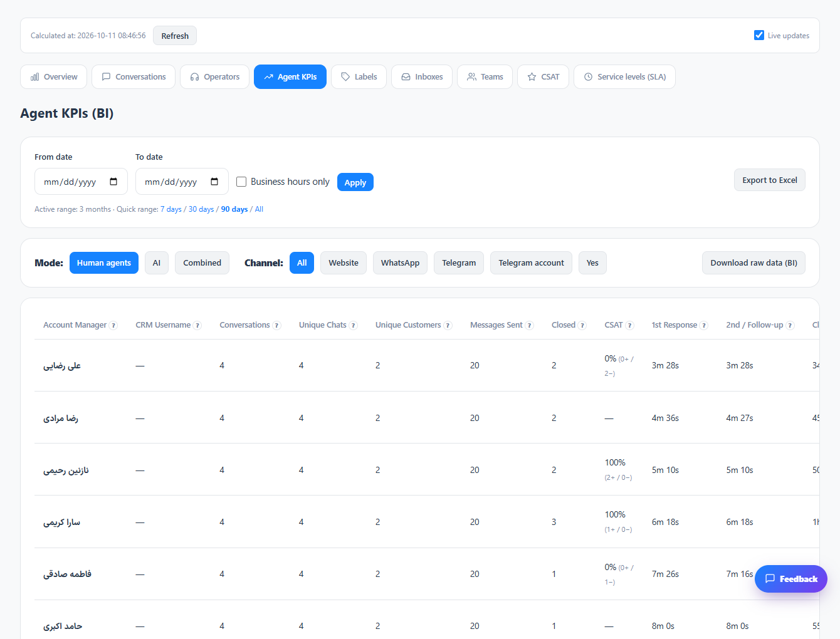Choose the All quick range link
Viewport: 840px width, 639px height.
click(259, 209)
